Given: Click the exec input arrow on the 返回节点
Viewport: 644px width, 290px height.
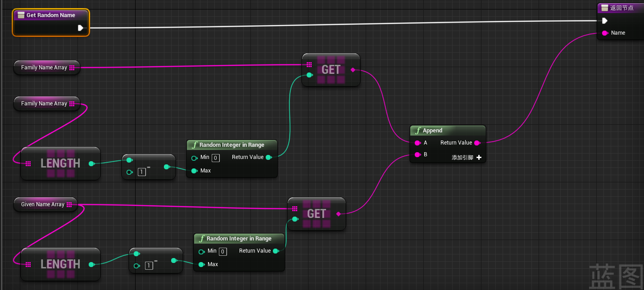Looking at the screenshot, I should (x=604, y=20).
